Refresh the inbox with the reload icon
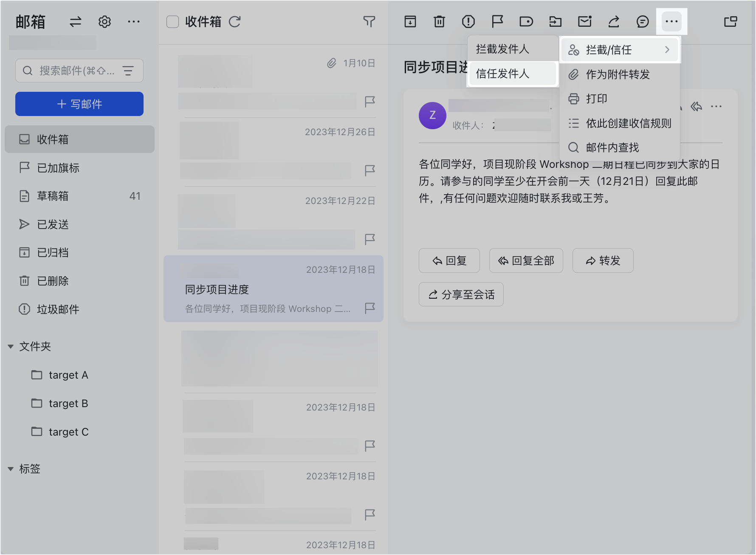This screenshot has width=756, height=555. pyautogui.click(x=235, y=22)
